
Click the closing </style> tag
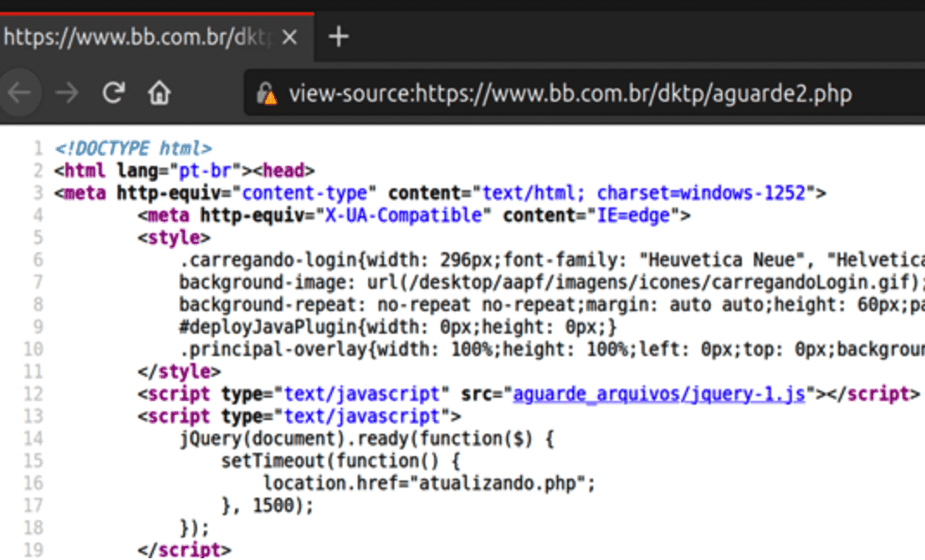tap(179, 372)
